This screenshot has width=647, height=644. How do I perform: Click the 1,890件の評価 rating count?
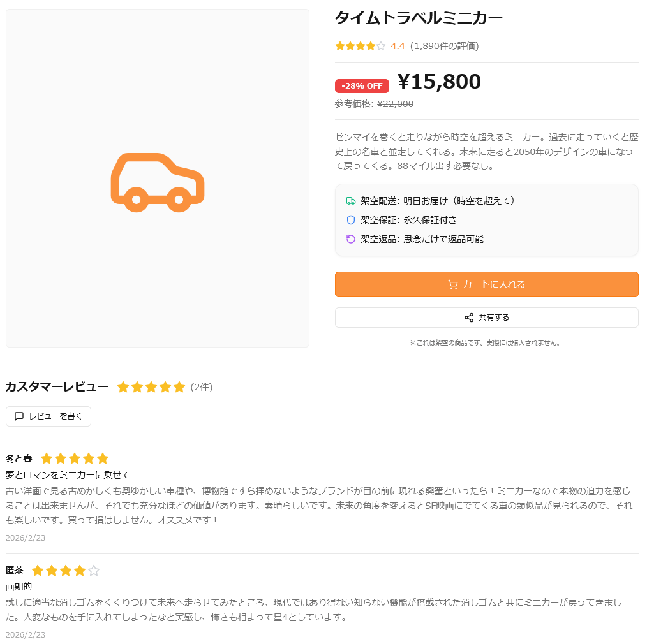(444, 46)
